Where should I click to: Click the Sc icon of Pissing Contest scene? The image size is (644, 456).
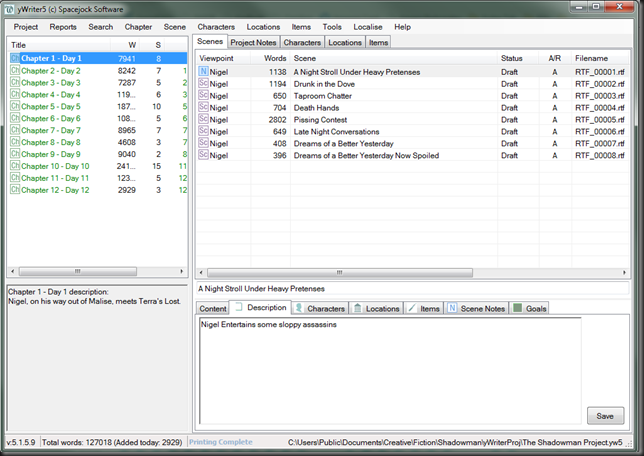pos(203,119)
